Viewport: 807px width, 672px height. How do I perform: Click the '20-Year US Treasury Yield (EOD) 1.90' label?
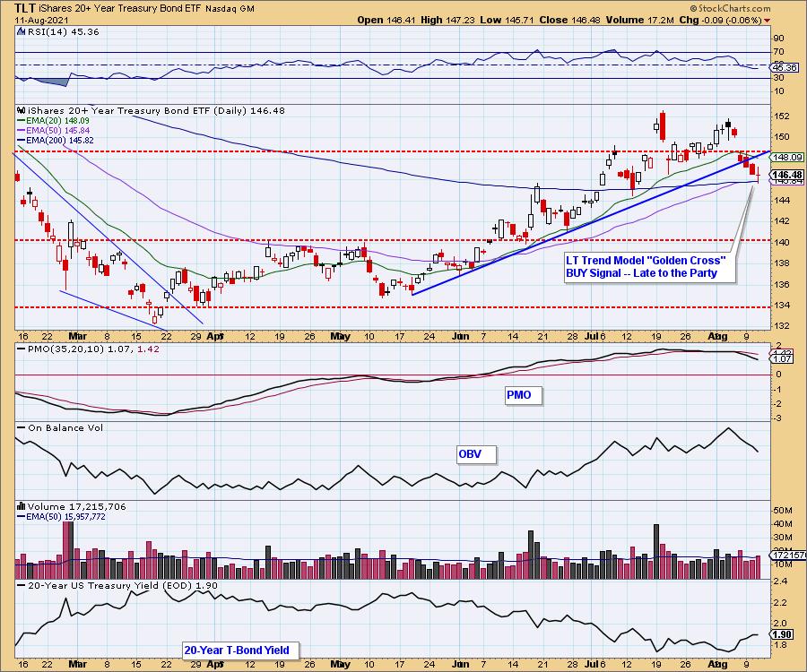(x=117, y=586)
